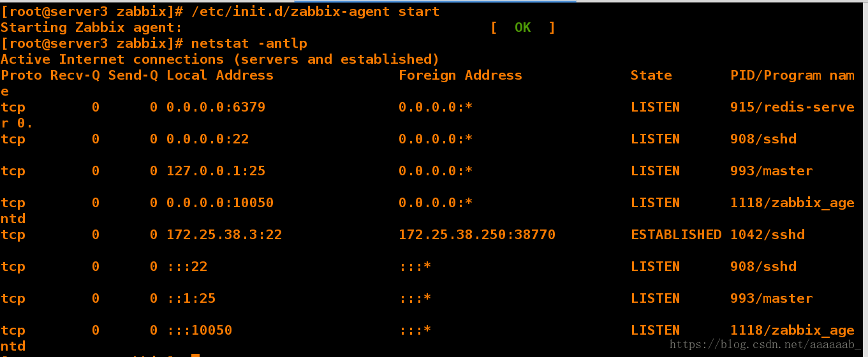Click LISTEN state in the 6379 row

tap(656, 107)
